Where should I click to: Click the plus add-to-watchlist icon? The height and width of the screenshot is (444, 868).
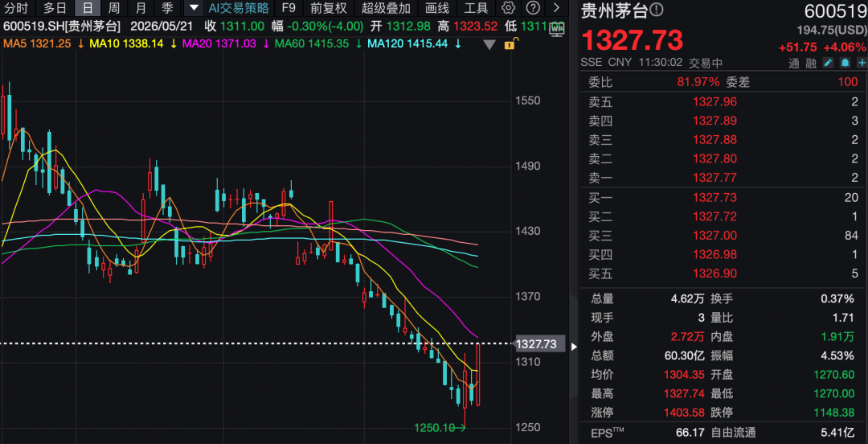pyautogui.click(x=862, y=64)
